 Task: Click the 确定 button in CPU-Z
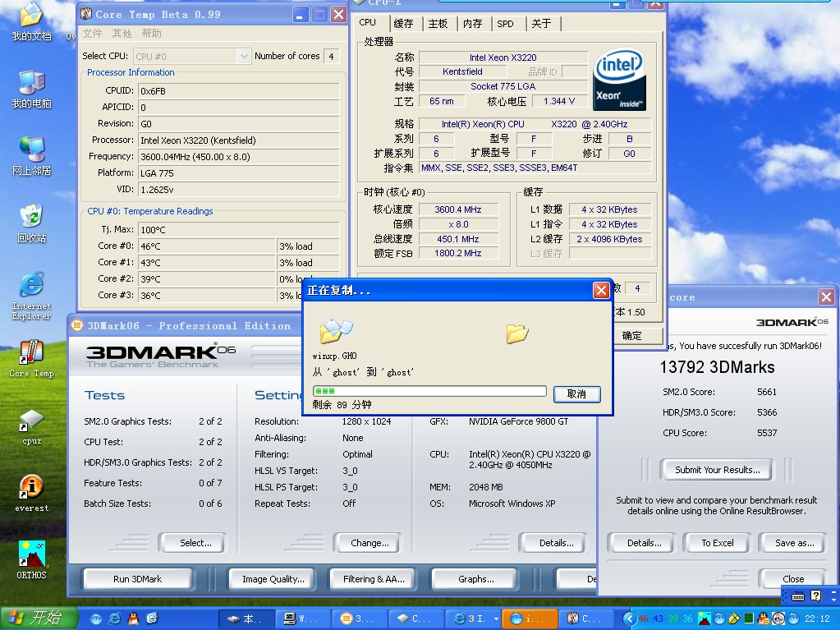pos(631,335)
